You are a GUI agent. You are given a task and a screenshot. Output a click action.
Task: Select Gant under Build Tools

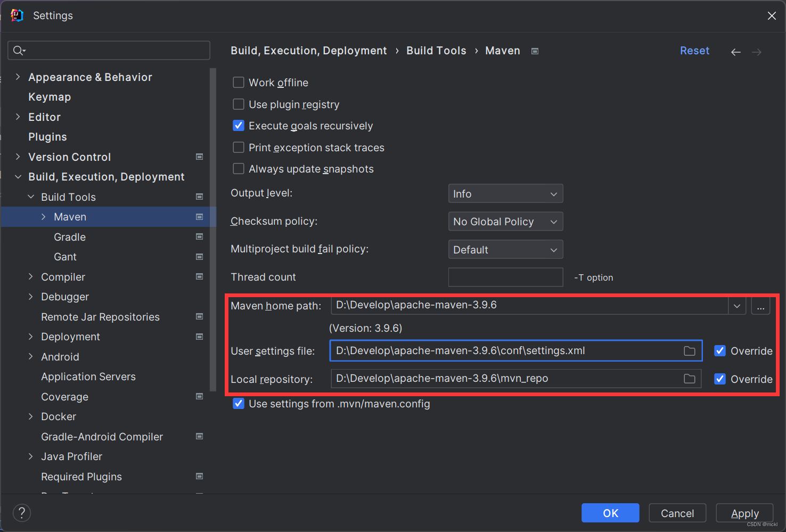pos(65,257)
